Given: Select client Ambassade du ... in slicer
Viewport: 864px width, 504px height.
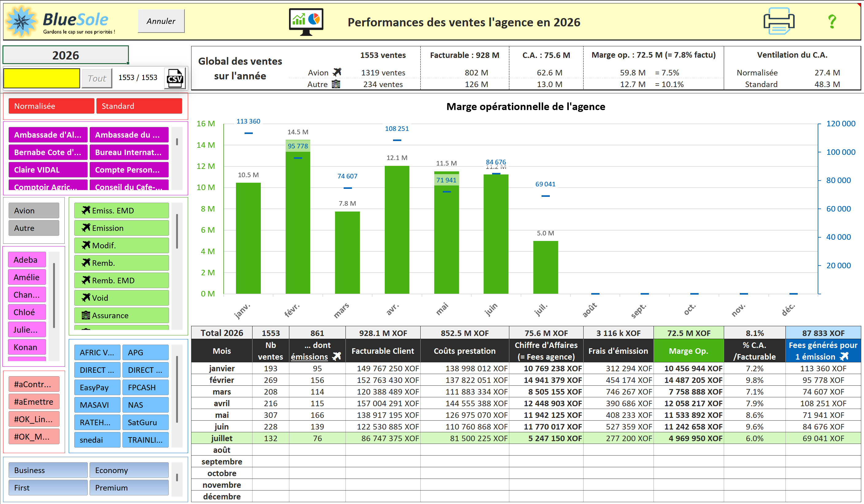Looking at the screenshot, I should [129, 135].
